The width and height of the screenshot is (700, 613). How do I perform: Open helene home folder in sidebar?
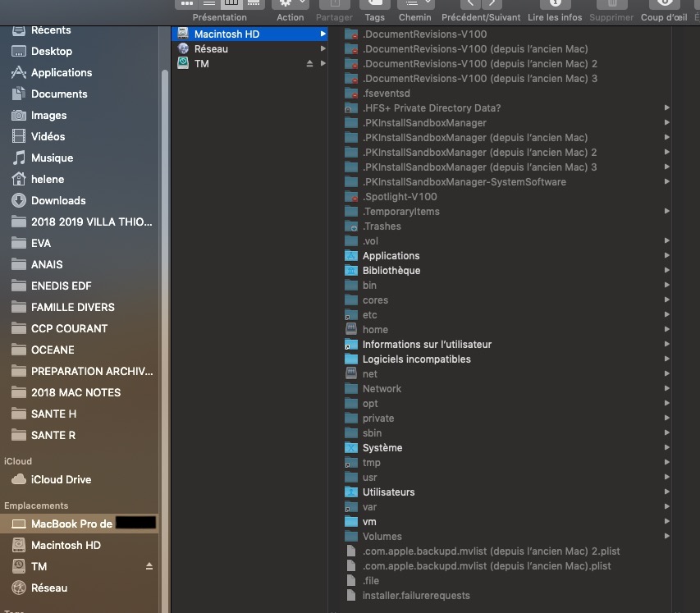pos(79,179)
